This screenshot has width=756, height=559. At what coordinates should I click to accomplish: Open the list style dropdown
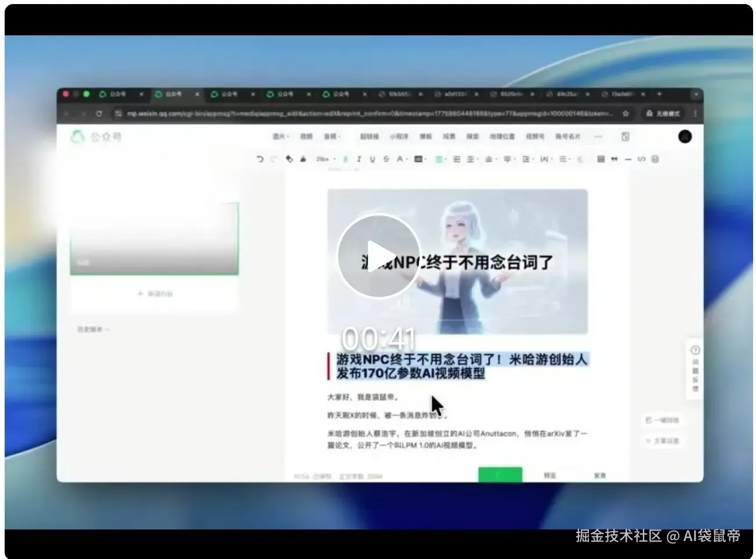coord(564,159)
